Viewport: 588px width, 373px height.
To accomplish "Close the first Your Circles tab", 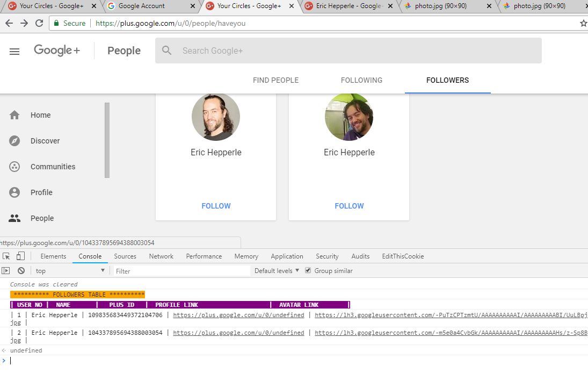I will point(94,6).
